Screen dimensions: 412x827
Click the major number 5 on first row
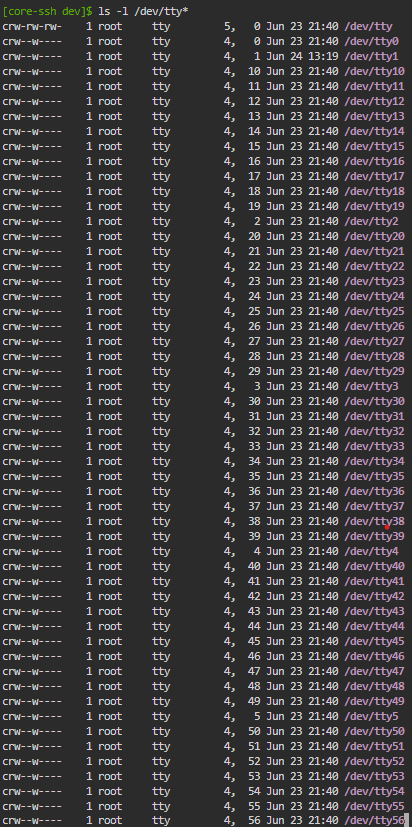pyautogui.click(x=227, y=26)
